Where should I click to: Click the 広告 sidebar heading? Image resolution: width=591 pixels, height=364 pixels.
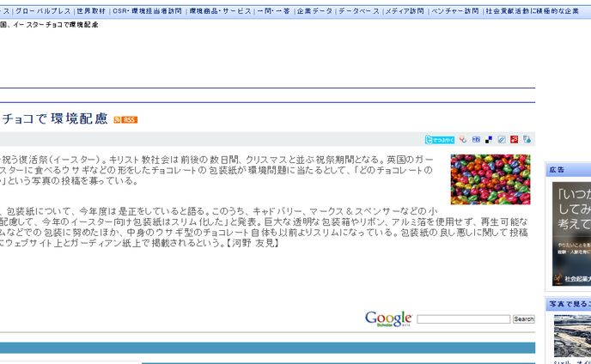(557, 170)
